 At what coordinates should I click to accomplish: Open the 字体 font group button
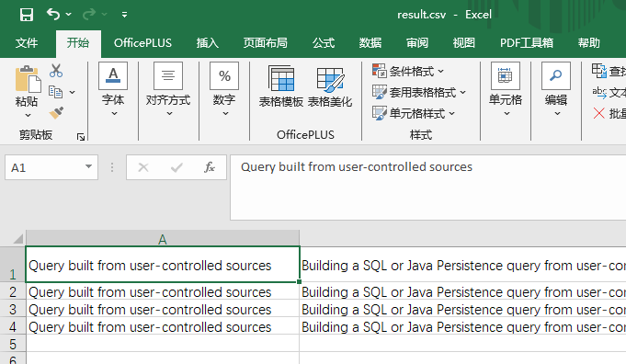coord(113,89)
